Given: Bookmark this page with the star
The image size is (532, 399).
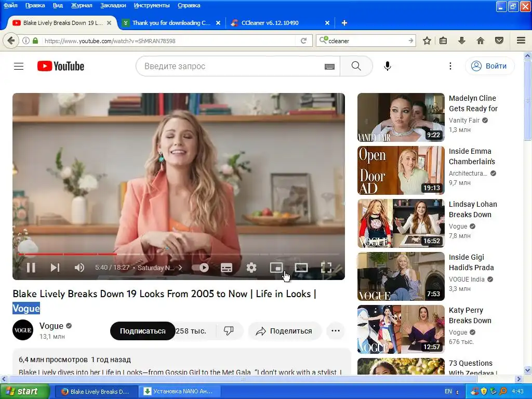Looking at the screenshot, I should click(427, 41).
